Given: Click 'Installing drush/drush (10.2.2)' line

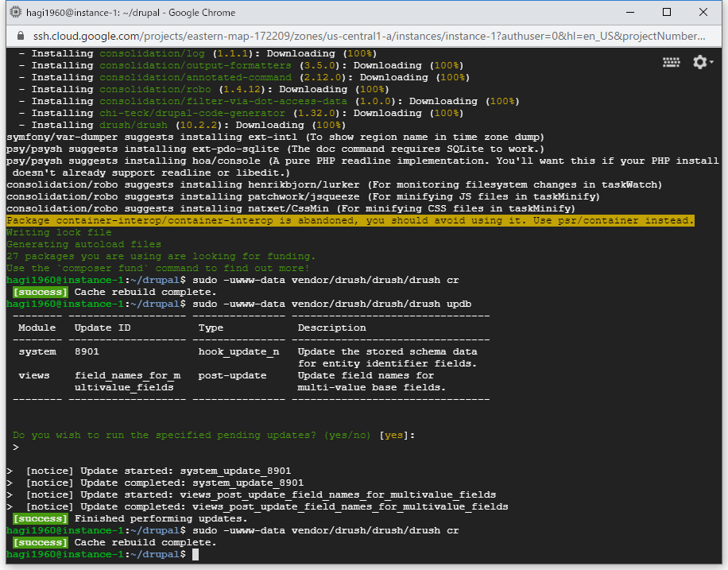Looking at the screenshot, I should [183, 125].
